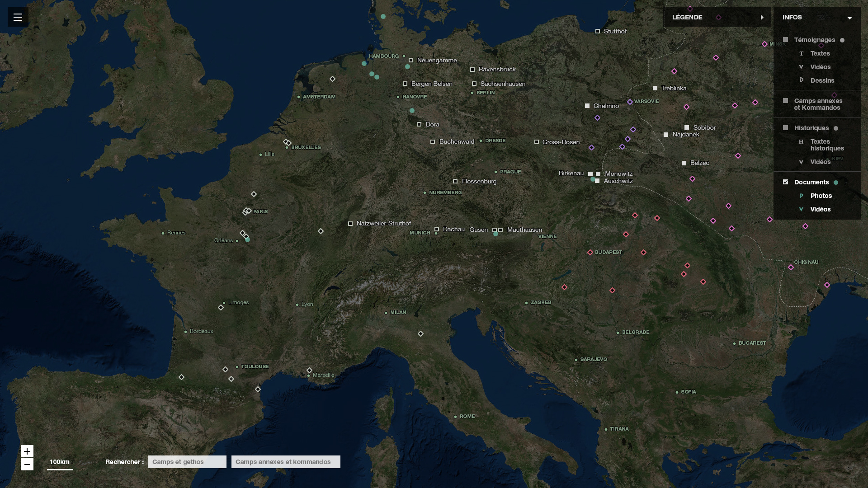
Task: Open the hamburger menu
Action: coord(18,17)
